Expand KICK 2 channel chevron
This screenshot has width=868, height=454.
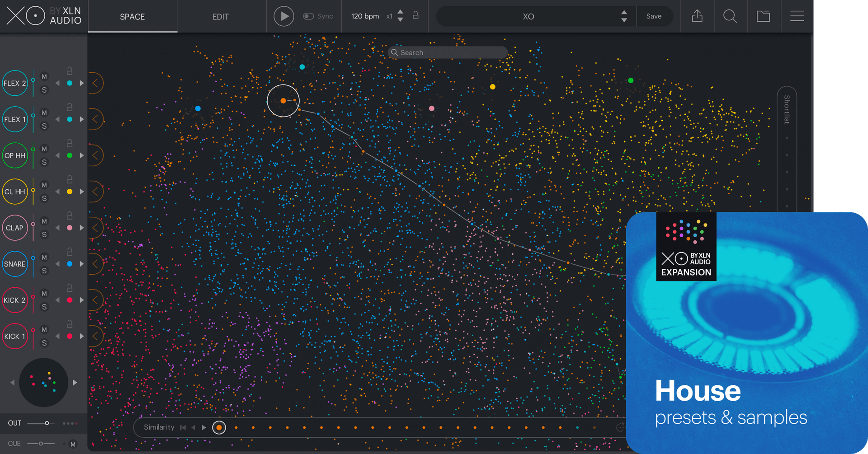tap(95, 300)
